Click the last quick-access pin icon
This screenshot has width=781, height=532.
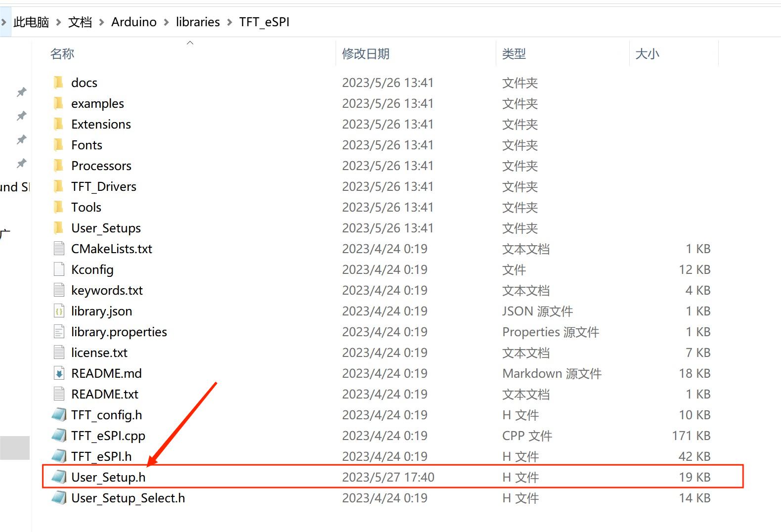tap(21, 163)
